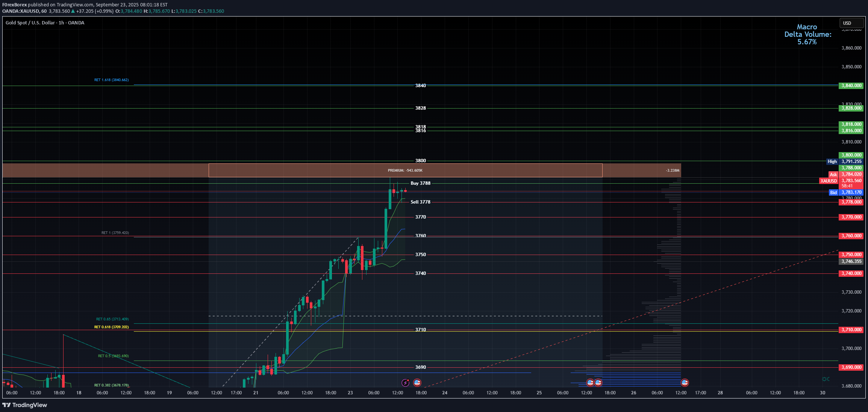Click the F0rexBorex author name
The image size is (868, 412).
(x=14, y=5)
